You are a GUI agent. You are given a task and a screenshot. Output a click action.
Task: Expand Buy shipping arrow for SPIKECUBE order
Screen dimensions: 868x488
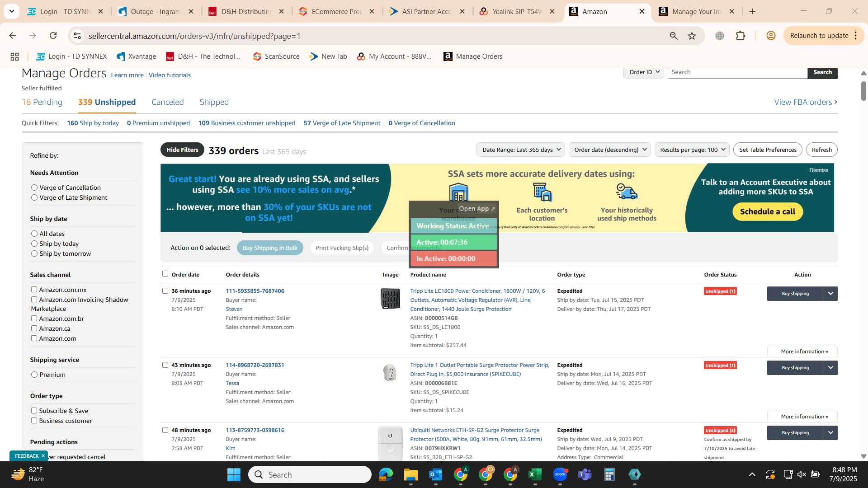click(830, 368)
